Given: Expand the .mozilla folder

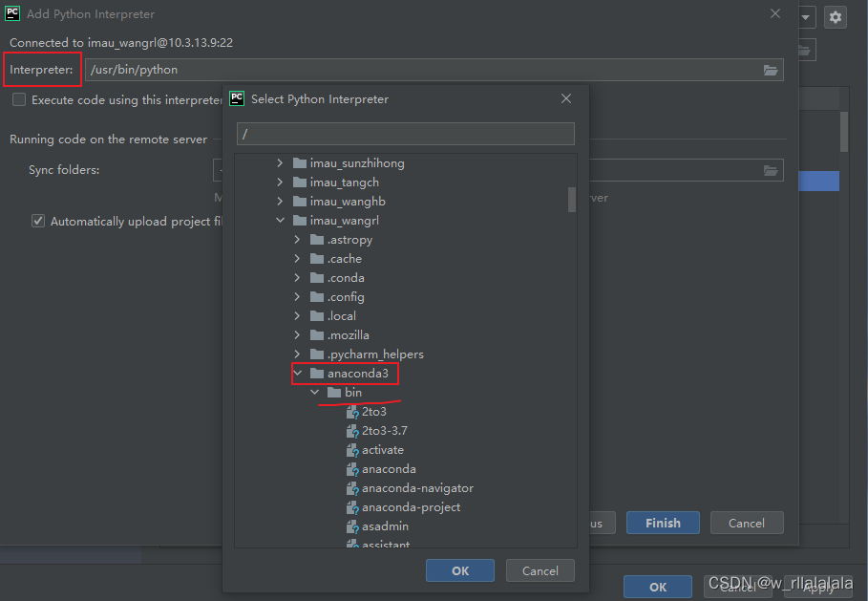Looking at the screenshot, I should click(297, 335).
